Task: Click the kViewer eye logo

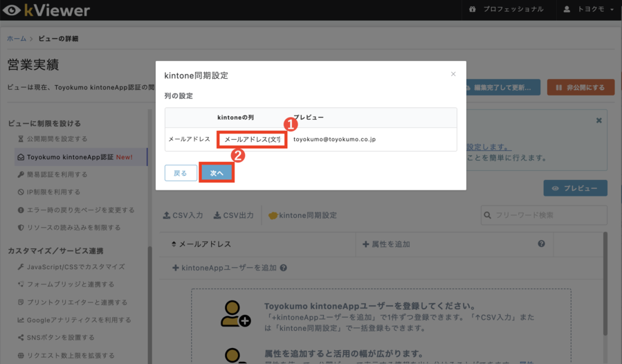Action: (x=12, y=10)
